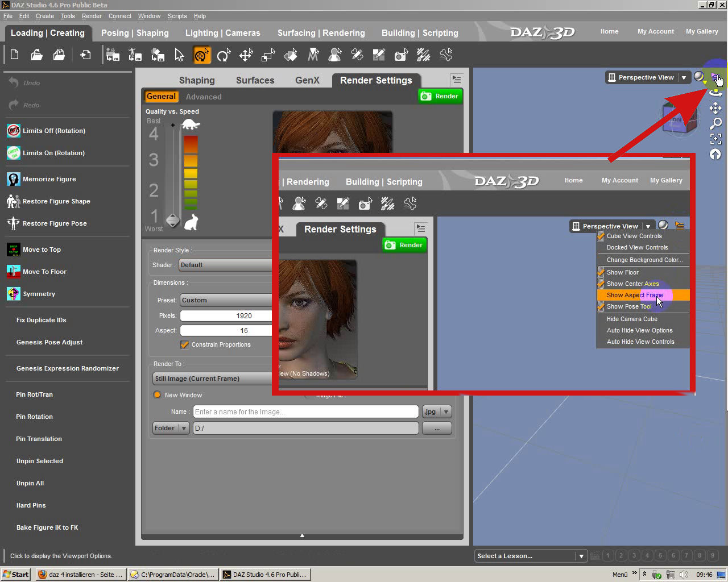
Task: Click the Bake Figure IK to FK button
Action: pyautogui.click(x=47, y=527)
